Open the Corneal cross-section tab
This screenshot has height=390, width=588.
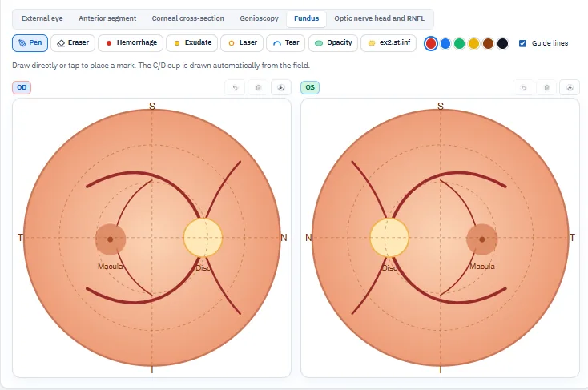188,18
